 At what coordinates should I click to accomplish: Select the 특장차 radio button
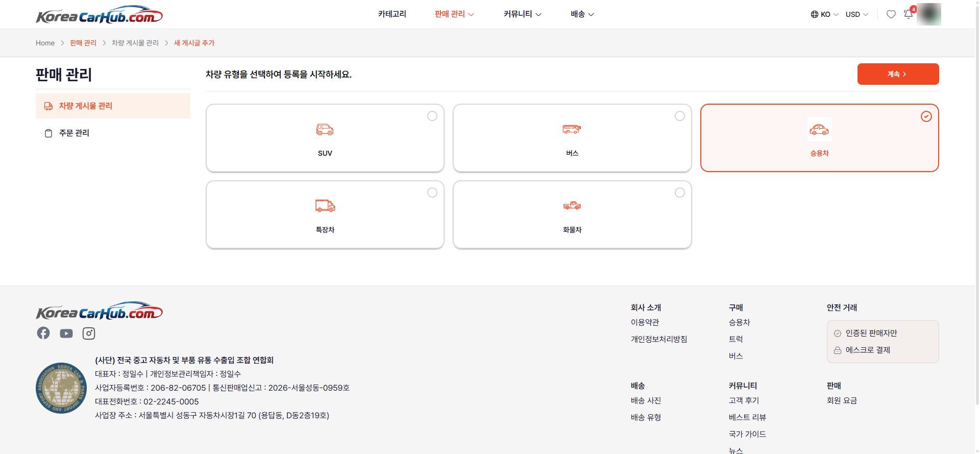[432, 193]
